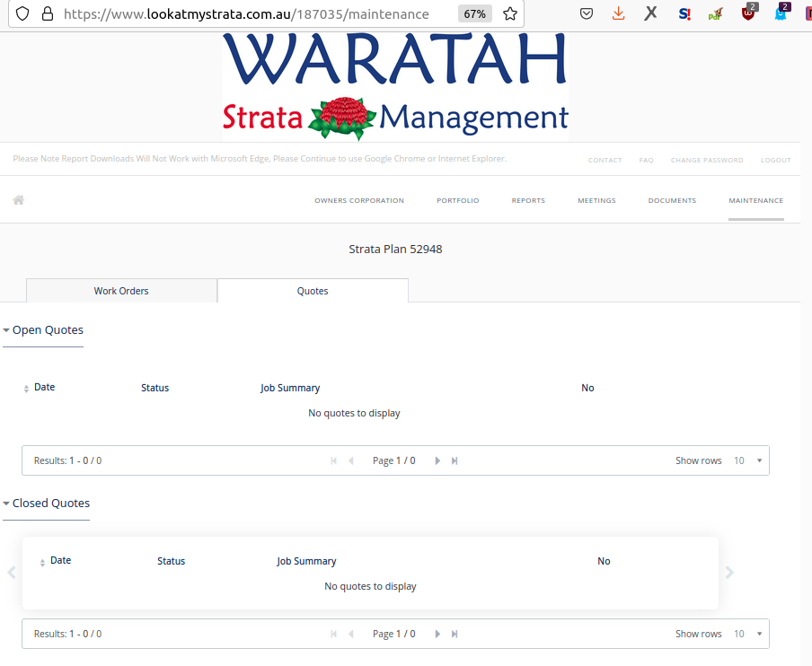Collapse the Open Quotes section
The height and width of the screenshot is (666, 812).
43,330
